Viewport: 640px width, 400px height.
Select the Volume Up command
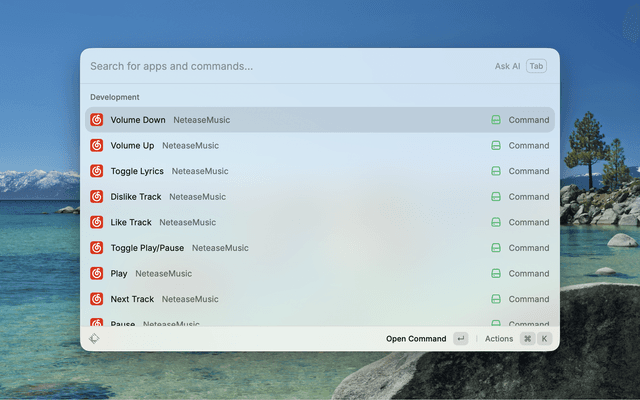[132, 145]
